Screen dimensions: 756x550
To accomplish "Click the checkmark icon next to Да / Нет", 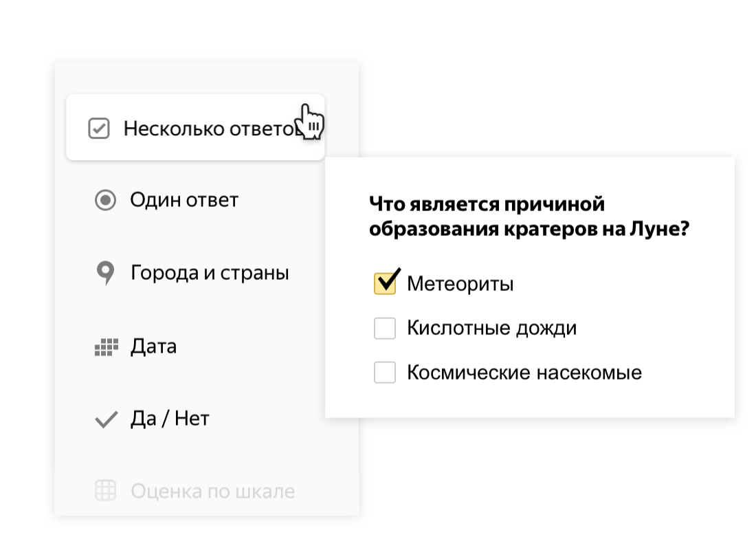I will tap(107, 419).
